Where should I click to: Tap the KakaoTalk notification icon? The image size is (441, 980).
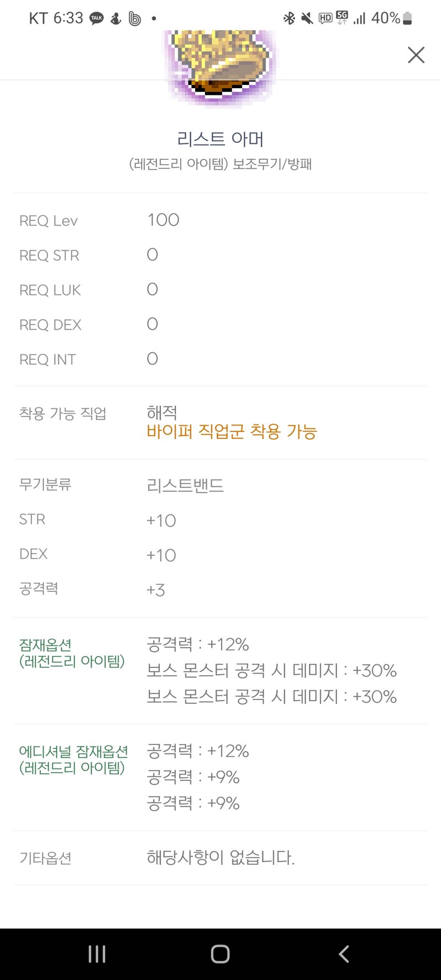96,18
